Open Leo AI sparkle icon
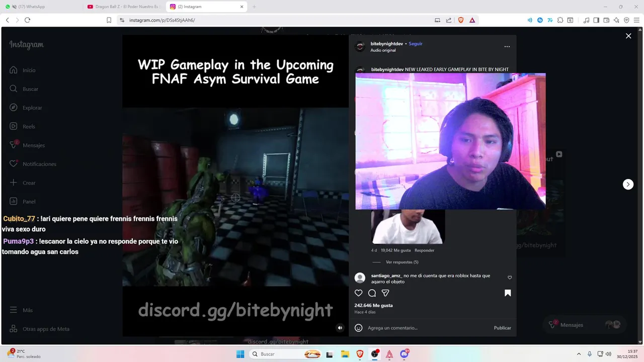Screen dimensions: 644x362 pyautogui.click(x=616, y=20)
